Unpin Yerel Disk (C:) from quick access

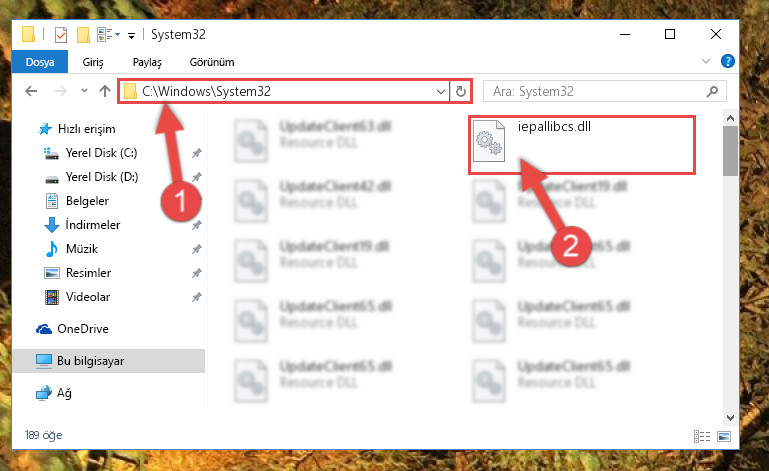tap(197, 153)
